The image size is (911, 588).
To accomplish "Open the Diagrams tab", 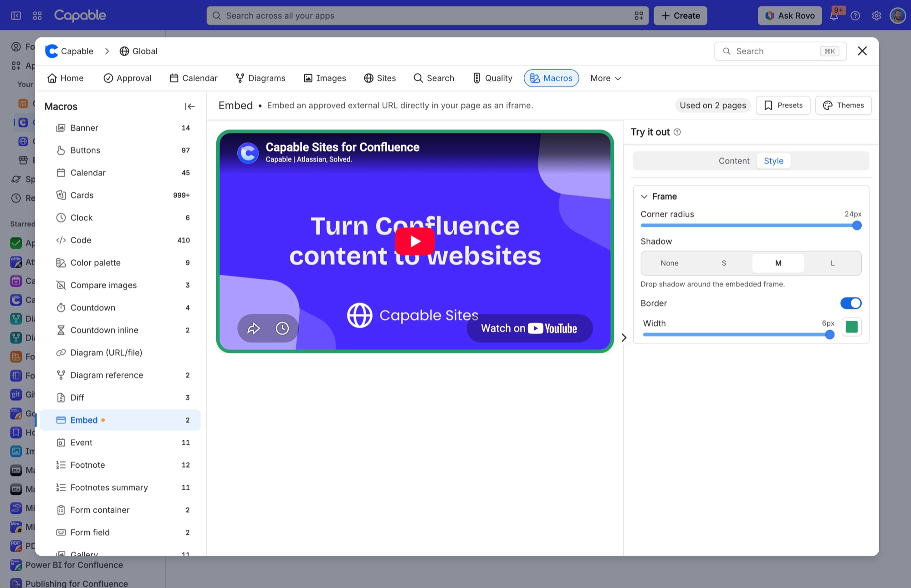I will coord(261,78).
